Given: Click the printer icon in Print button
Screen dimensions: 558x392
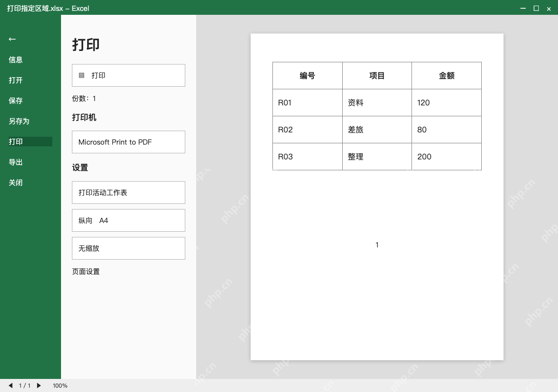Looking at the screenshot, I should point(82,75).
